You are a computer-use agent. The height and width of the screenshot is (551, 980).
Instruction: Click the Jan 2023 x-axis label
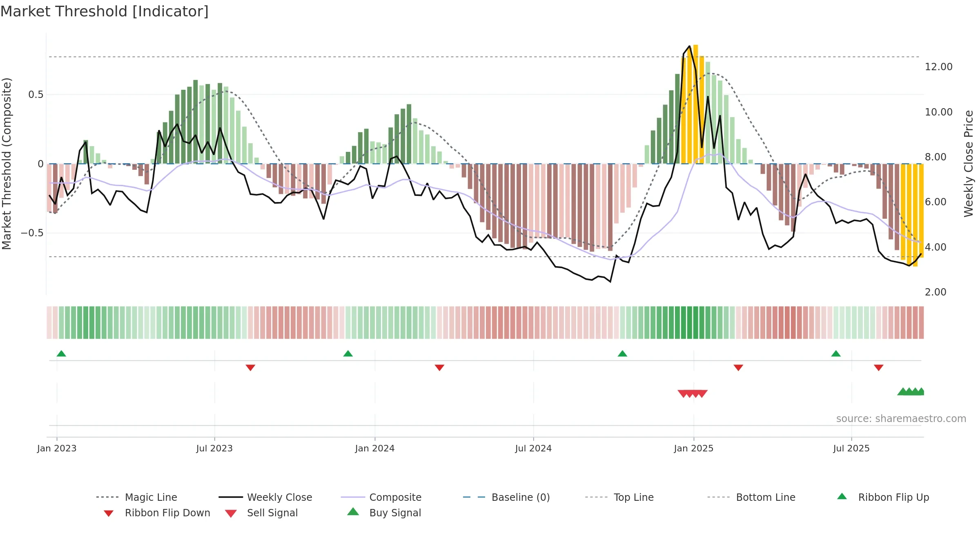[57, 448]
